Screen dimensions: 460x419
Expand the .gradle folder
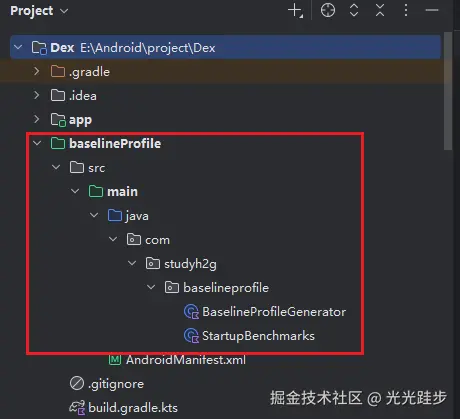[x=37, y=71]
